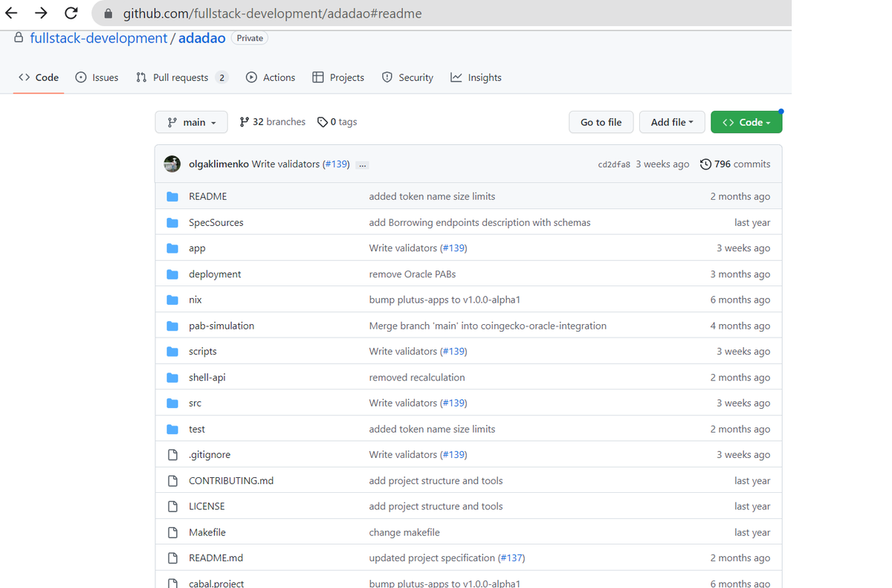This screenshot has width=892, height=588.
Task: Click the folder icon beside deployment
Action: (172, 274)
